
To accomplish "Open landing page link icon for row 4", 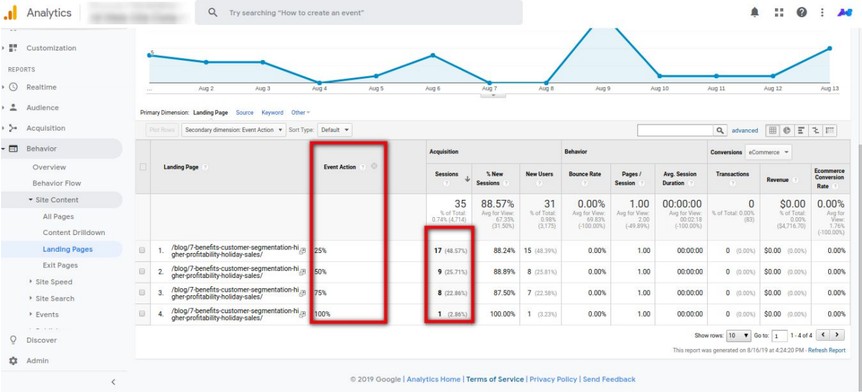I will pyautogui.click(x=302, y=314).
